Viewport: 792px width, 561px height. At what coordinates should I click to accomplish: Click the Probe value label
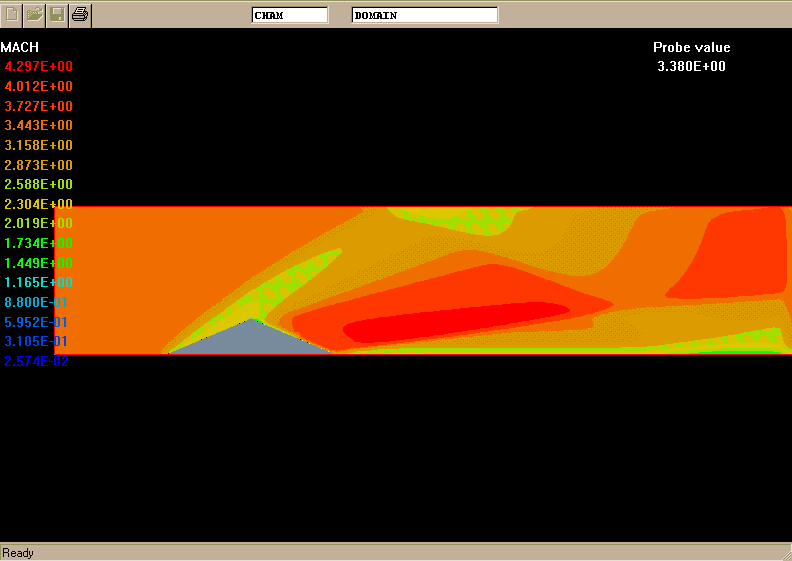[691, 47]
